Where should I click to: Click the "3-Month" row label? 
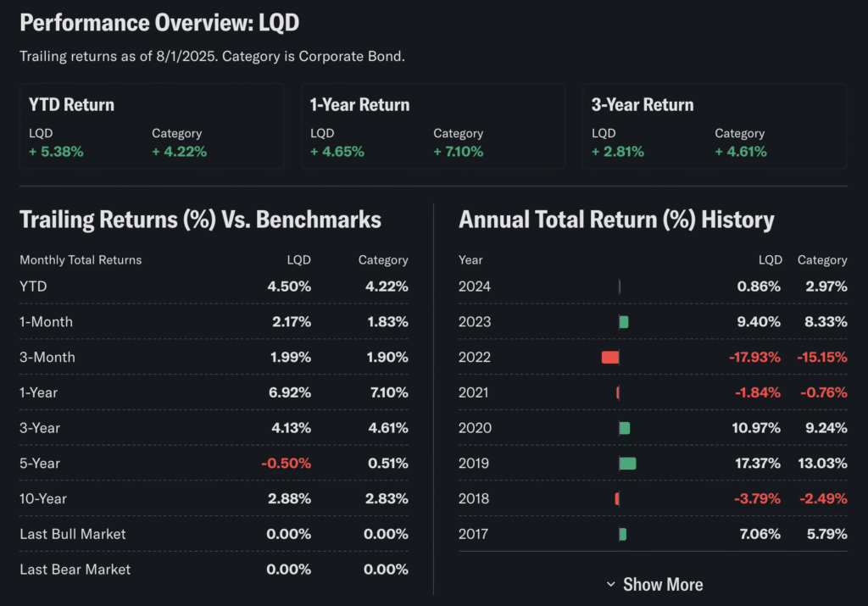tap(47, 358)
